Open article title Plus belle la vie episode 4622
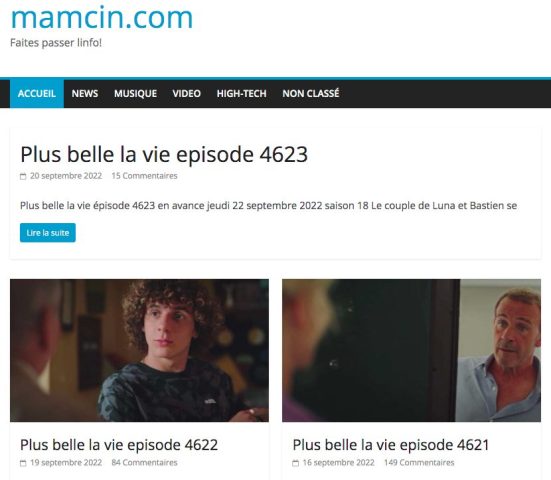Screen dimensions: 551x480 (119, 445)
